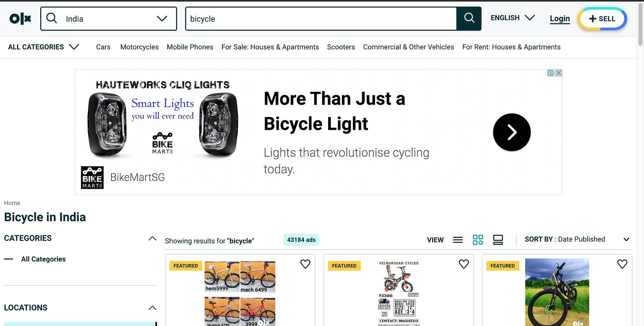Click the bicycle search input field
This screenshot has width=644, height=326.
point(321,19)
